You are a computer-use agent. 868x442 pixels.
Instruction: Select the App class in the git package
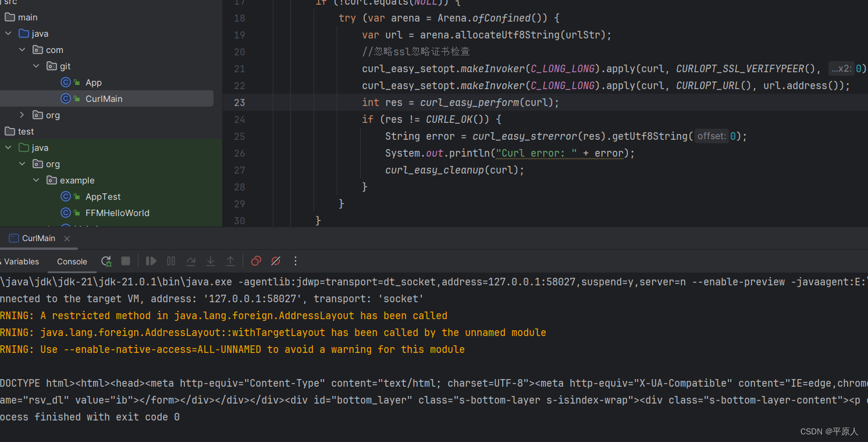[94, 83]
